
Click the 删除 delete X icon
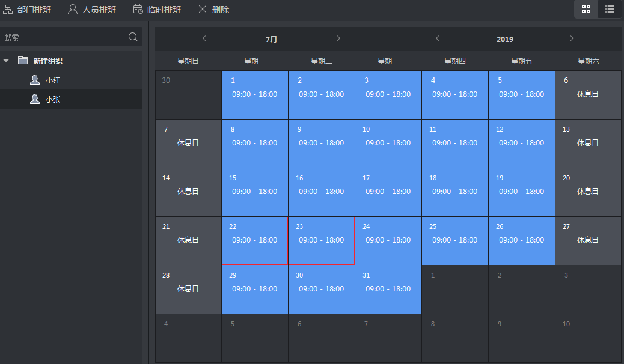pos(203,10)
